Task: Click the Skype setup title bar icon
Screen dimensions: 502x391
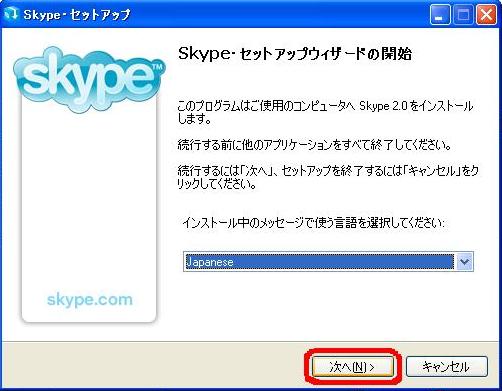Action: [x=11, y=14]
